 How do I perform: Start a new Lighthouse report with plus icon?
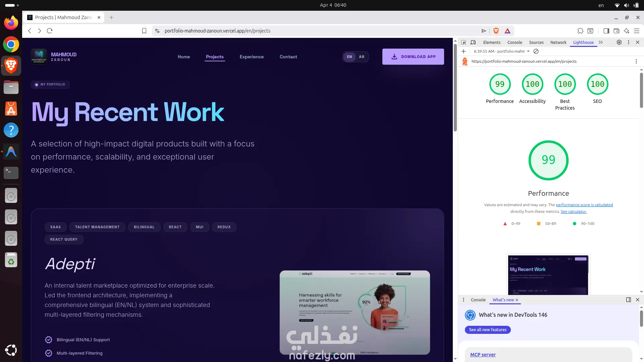pyautogui.click(x=464, y=51)
